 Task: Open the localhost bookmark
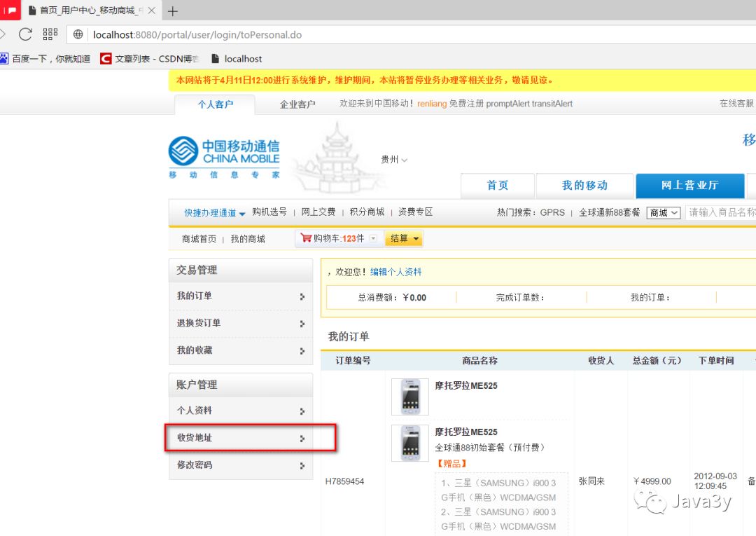pos(237,59)
